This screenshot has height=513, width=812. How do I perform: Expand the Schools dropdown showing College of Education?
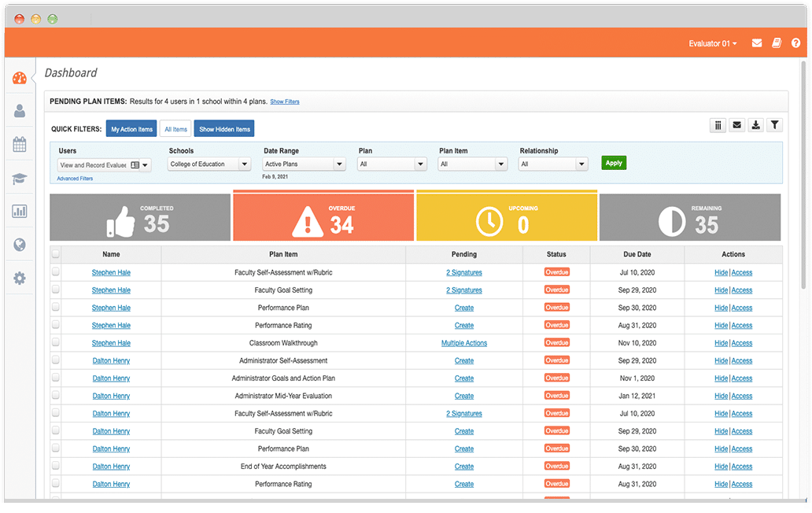click(x=209, y=164)
